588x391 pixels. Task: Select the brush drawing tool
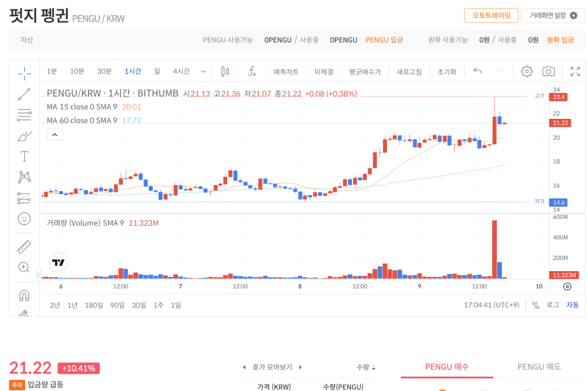click(24, 136)
